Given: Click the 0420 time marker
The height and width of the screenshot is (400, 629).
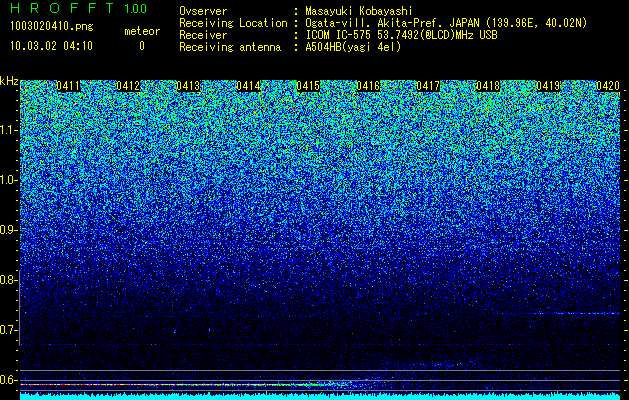Looking at the screenshot, I should [608, 86].
